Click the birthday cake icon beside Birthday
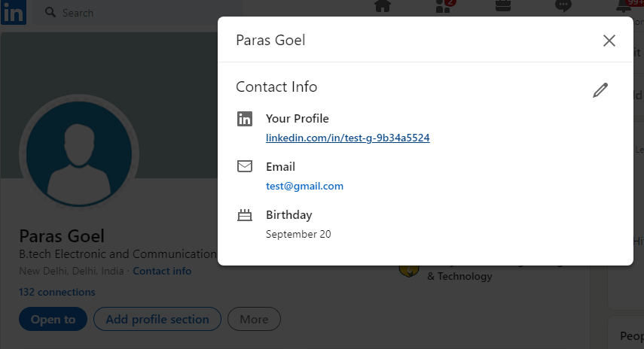 (245, 215)
